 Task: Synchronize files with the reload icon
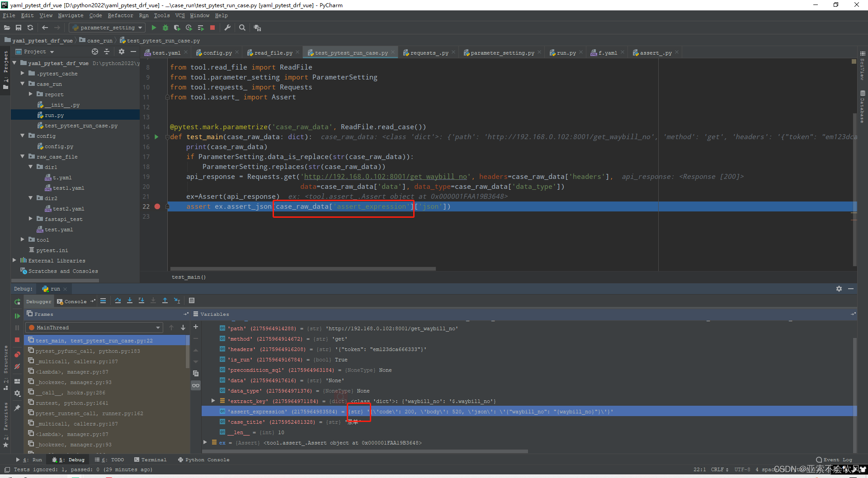point(30,28)
